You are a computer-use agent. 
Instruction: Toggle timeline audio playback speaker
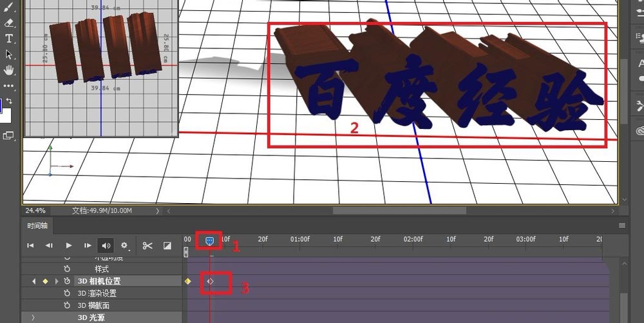[x=106, y=246]
